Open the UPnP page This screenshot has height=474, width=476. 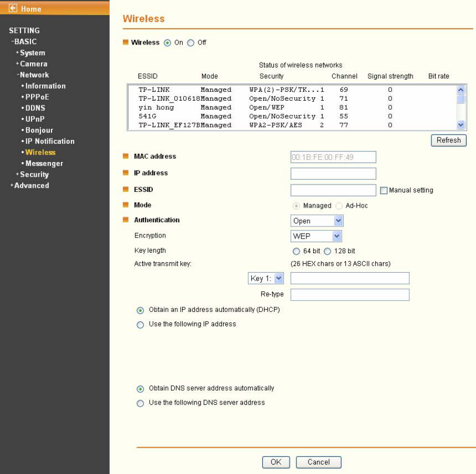[35, 119]
